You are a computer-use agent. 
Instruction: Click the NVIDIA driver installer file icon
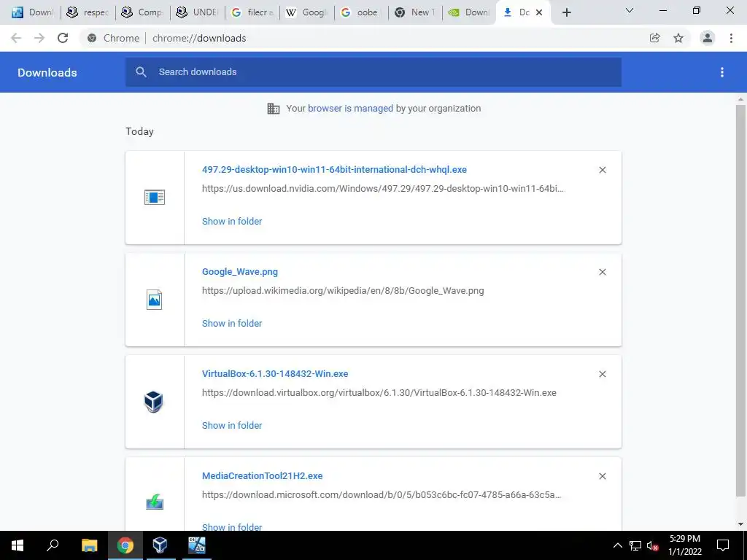[x=155, y=197]
